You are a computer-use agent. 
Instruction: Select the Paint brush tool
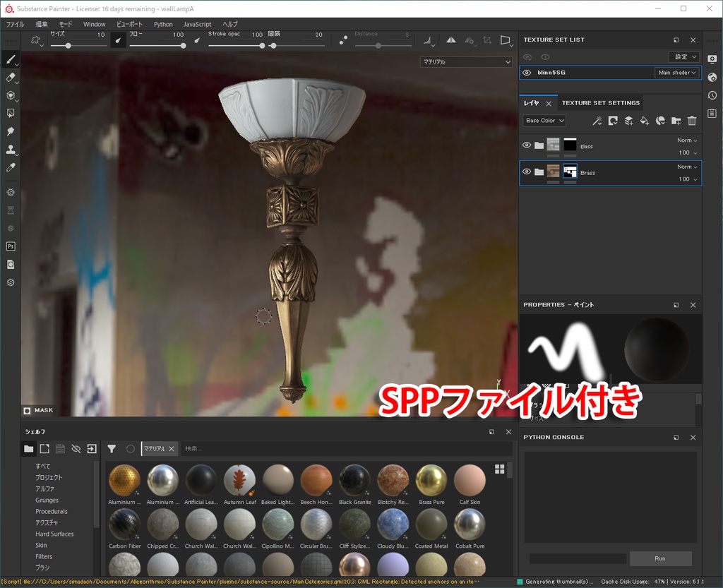(x=11, y=59)
